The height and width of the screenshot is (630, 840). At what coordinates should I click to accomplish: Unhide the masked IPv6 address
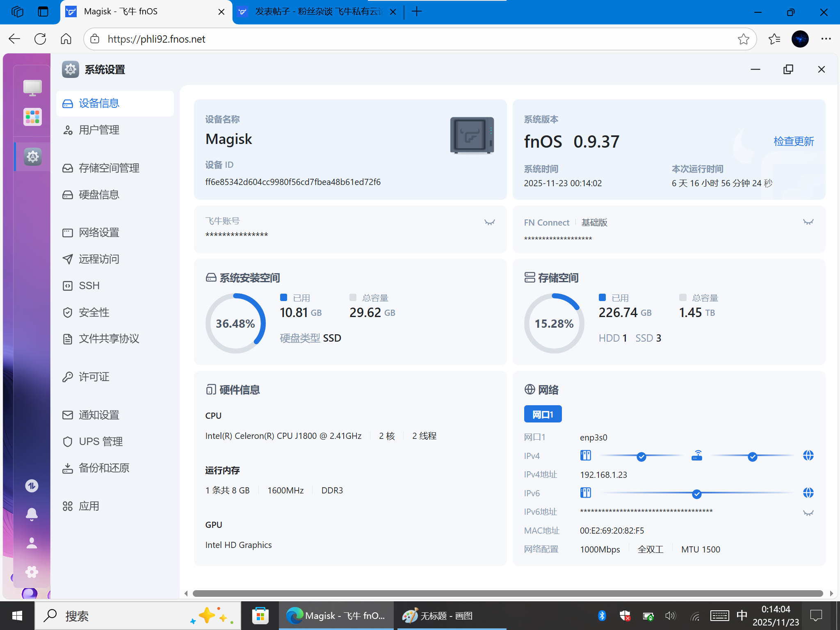coord(808,513)
